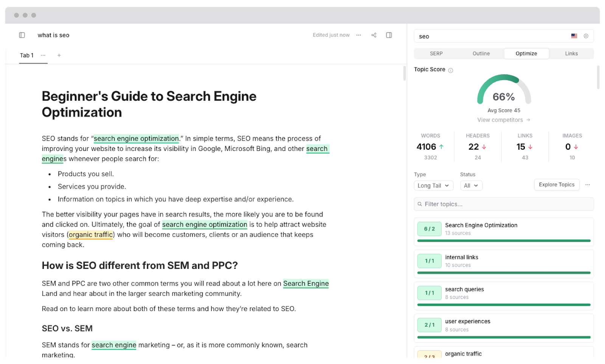
Task: Click the US flag country selector
Action: 574,36
